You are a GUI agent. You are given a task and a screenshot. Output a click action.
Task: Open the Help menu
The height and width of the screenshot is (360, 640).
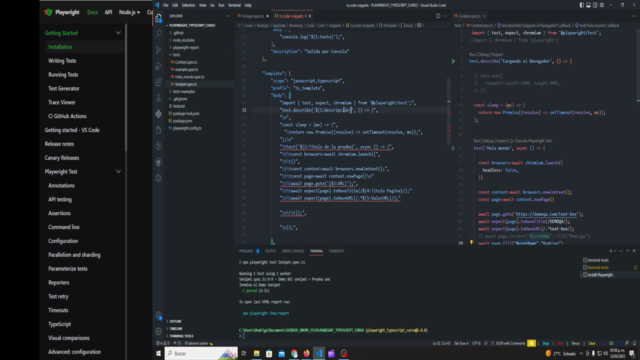click(x=248, y=5)
